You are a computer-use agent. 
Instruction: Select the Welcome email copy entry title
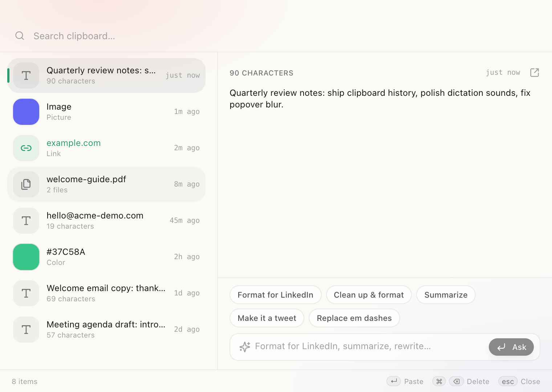[x=106, y=288]
